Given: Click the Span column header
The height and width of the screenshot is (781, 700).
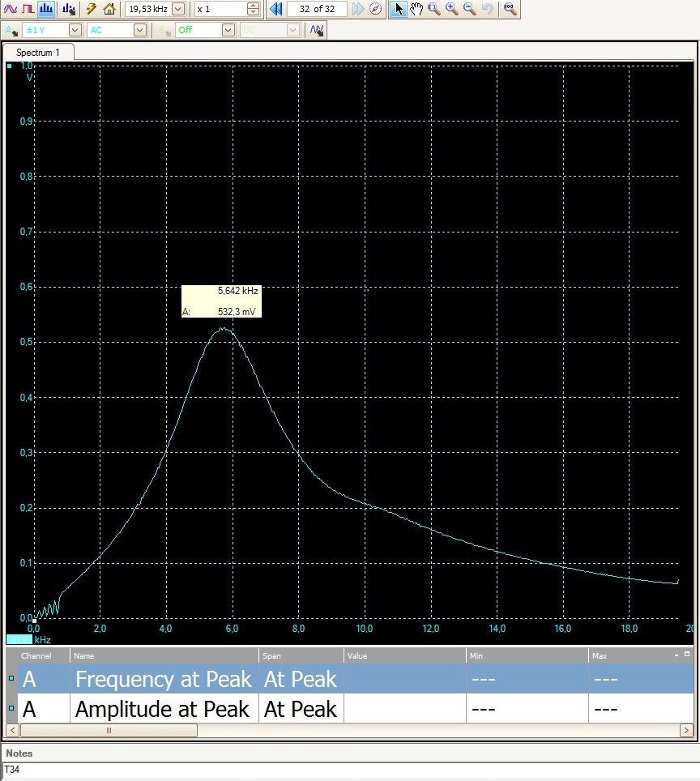Looking at the screenshot, I should [x=301, y=656].
